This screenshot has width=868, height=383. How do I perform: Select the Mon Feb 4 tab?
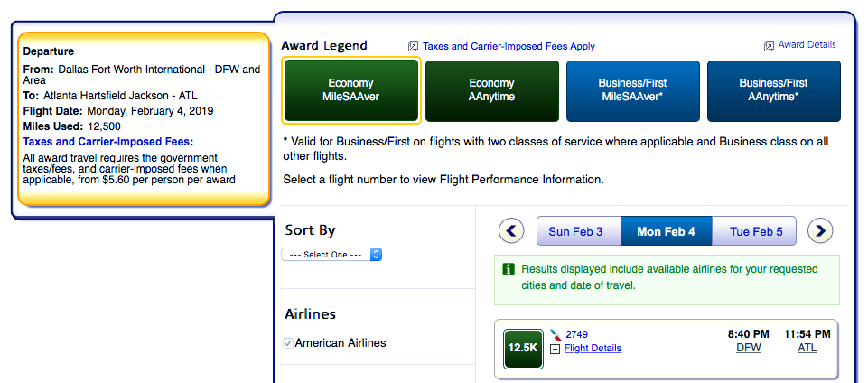[x=667, y=231]
